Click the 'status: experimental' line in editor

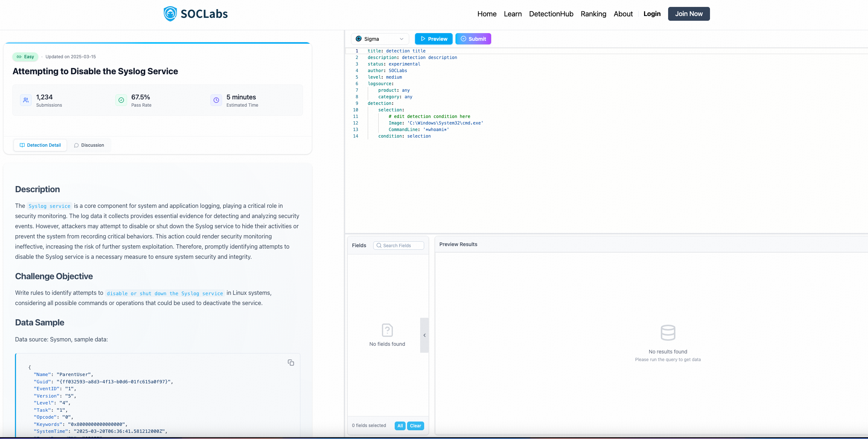click(x=394, y=64)
